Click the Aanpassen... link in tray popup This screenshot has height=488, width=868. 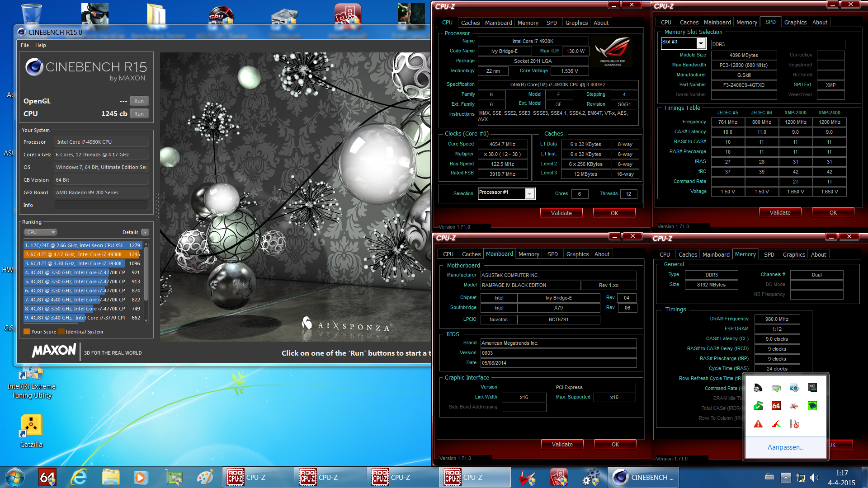(785, 447)
